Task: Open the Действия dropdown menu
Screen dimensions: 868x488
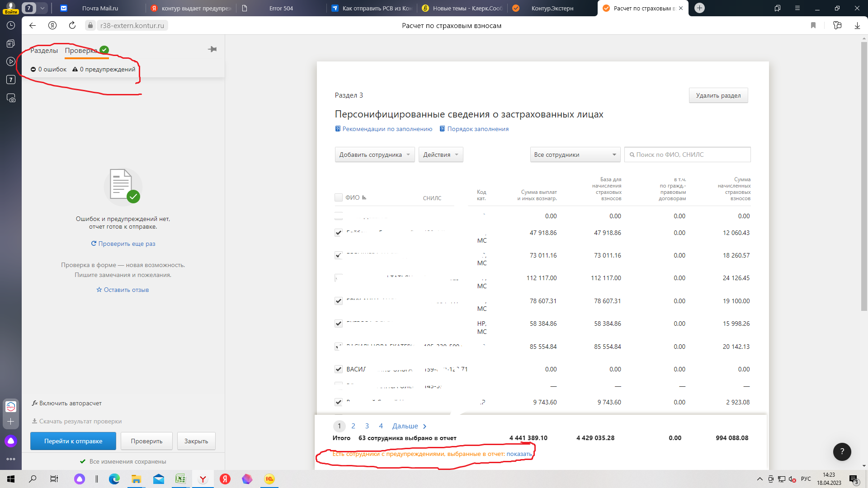Action: coord(441,155)
